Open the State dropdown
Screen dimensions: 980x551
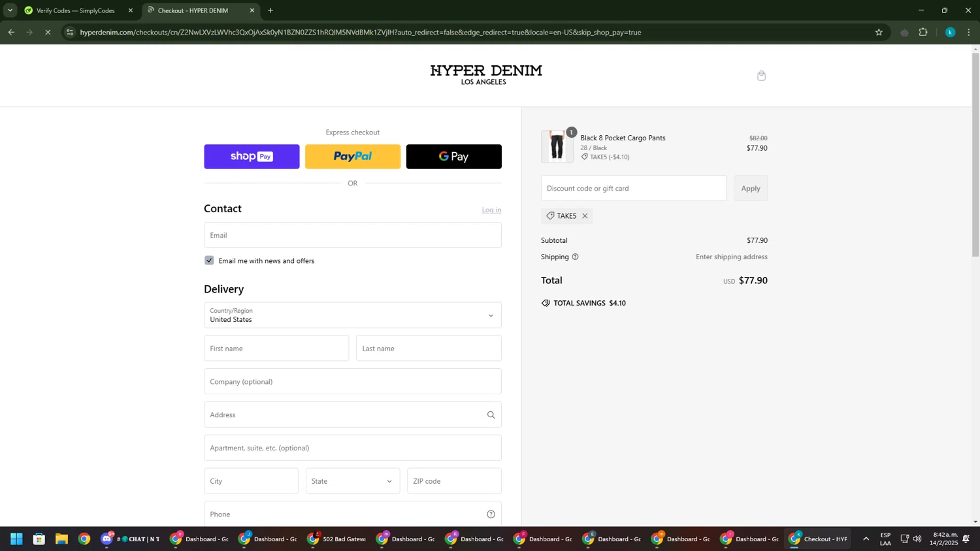[353, 481]
